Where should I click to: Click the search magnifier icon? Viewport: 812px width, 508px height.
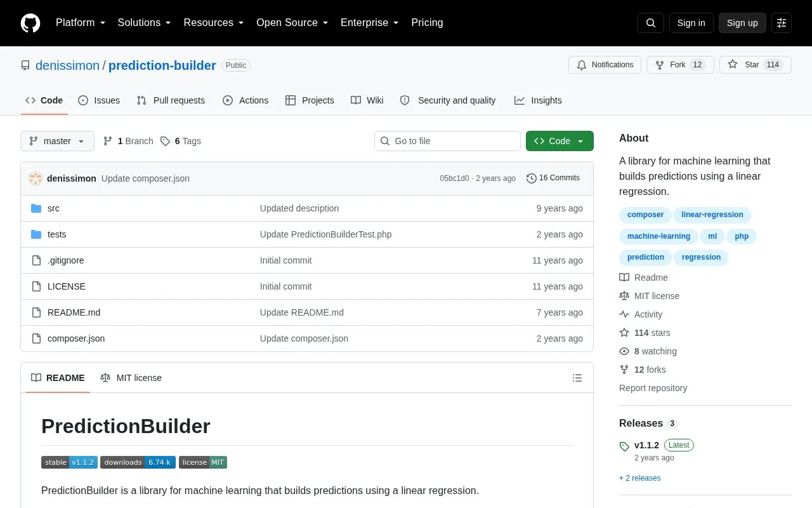click(x=651, y=23)
